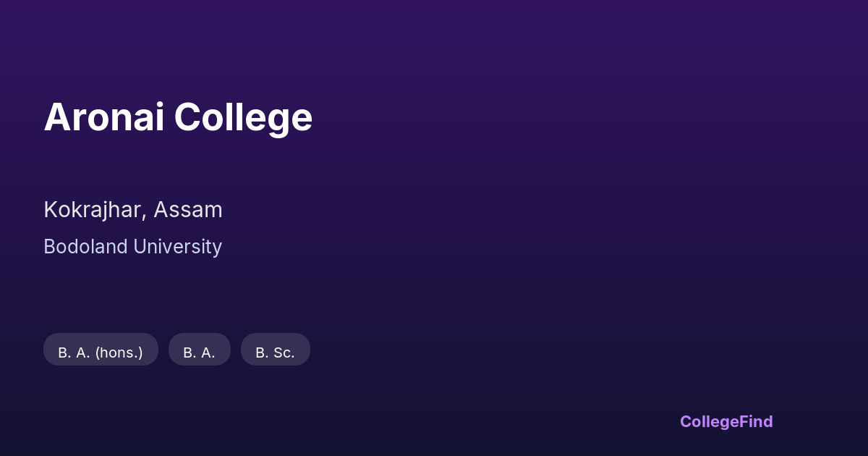Select the B. A. (hons.) course tag
Screen dimensions: 868x456
coord(101,352)
